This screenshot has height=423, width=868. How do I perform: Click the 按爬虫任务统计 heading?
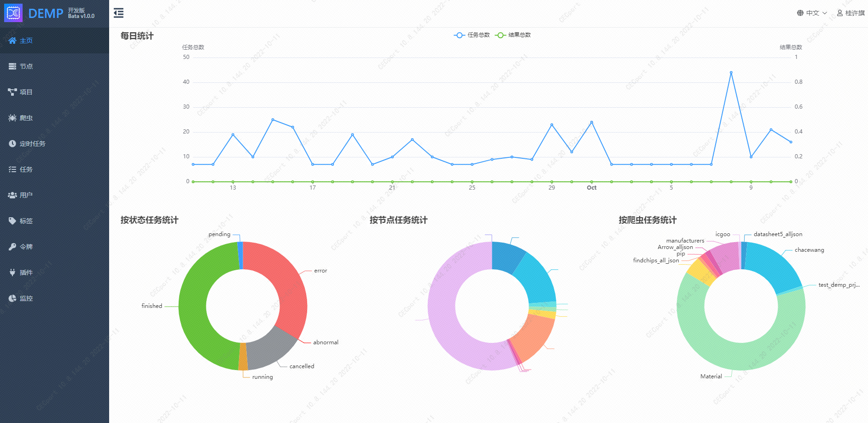coord(648,220)
